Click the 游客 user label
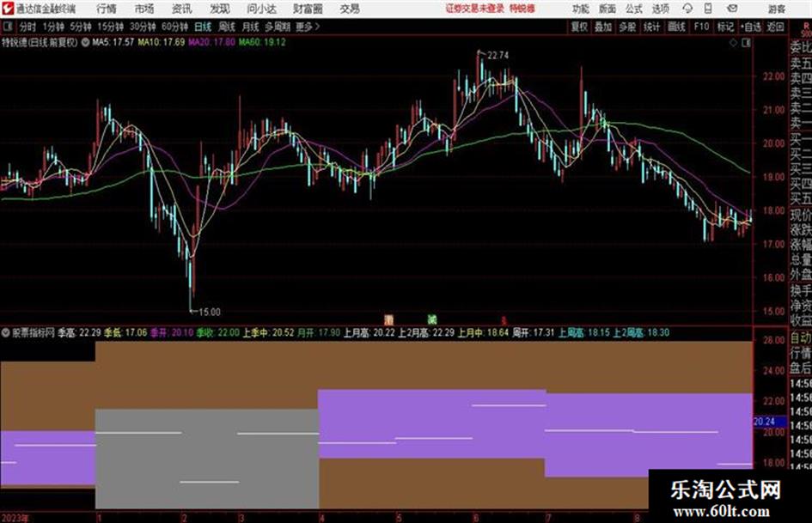 [x=776, y=9]
